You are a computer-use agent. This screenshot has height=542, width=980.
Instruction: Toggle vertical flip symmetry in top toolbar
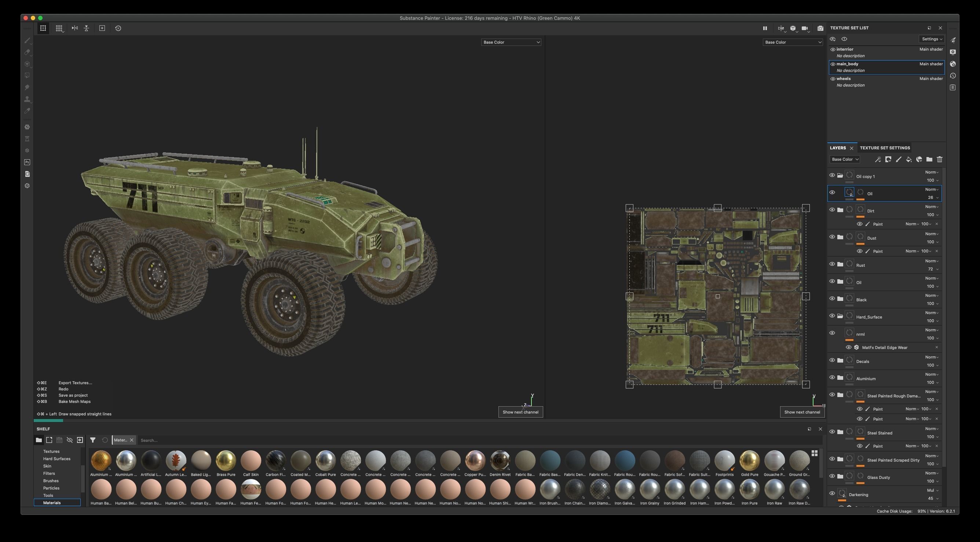(86, 28)
